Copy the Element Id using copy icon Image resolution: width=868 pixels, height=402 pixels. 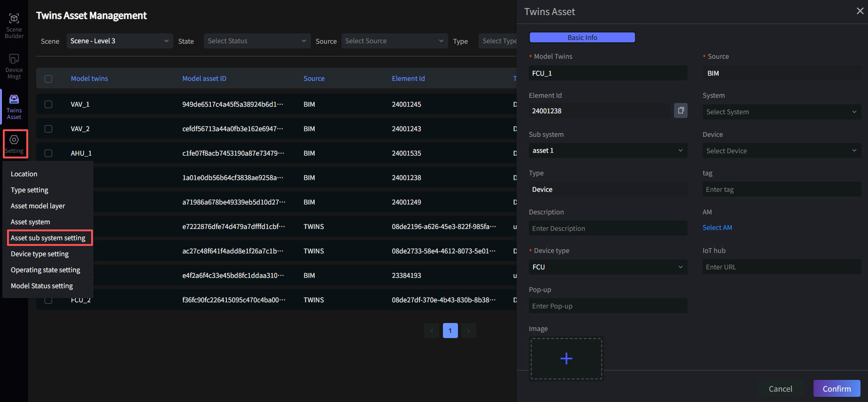tap(681, 110)
